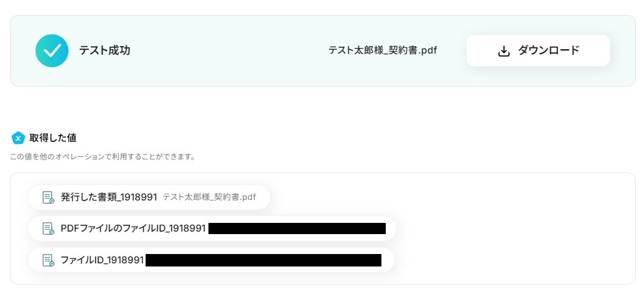Click the description text about using values in operations
This screenshot has width=644, height=292.
coord(102,157)
